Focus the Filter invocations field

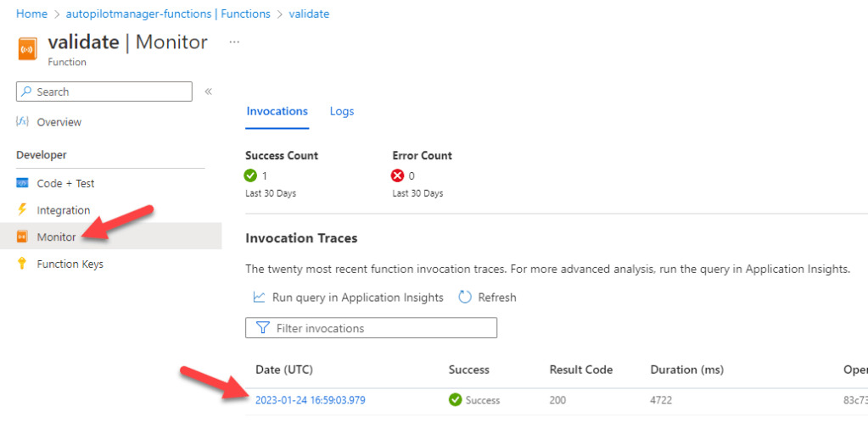point(371,328)
